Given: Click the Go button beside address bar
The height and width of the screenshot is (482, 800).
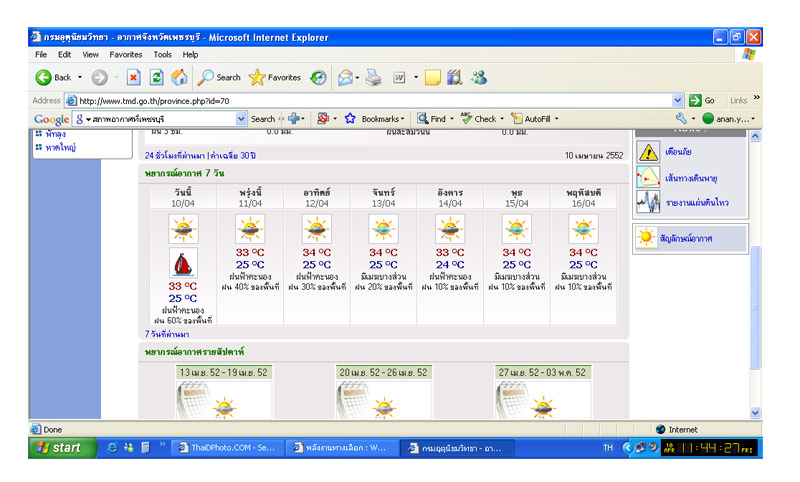Looking at the screenshot, I should [702, 100].
